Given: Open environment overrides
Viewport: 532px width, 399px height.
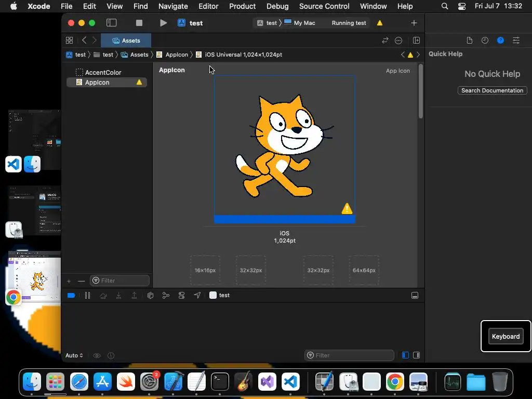Looking at the screenshot, I should [x=181, y=296].
